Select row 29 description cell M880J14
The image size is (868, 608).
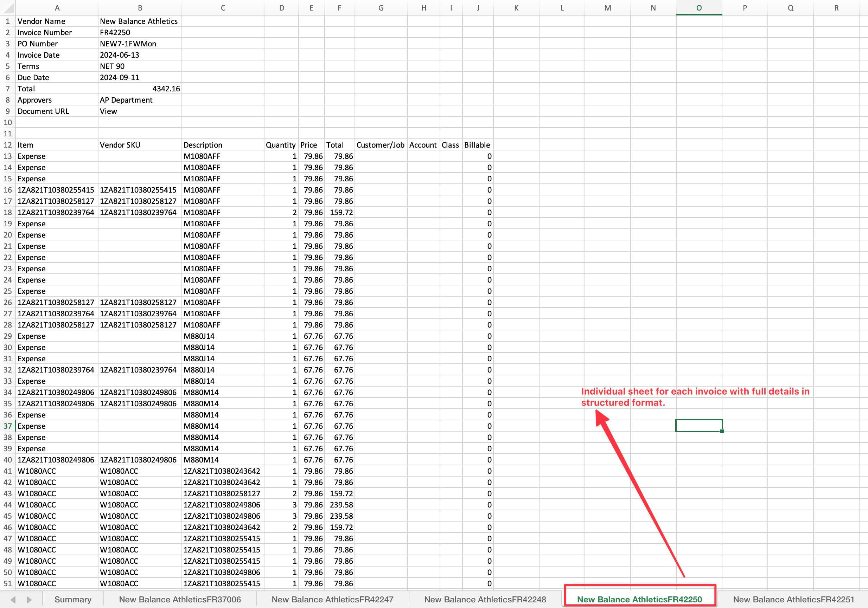tap(223, 336)
